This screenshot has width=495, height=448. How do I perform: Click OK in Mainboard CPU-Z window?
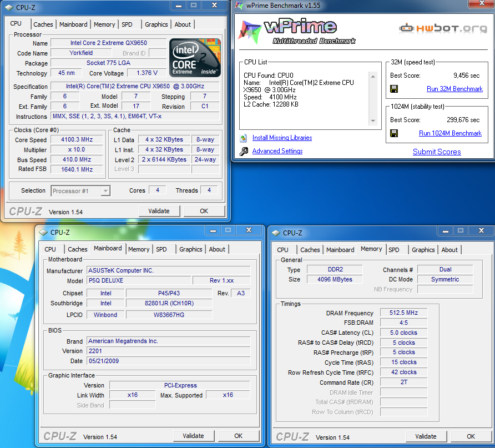point(239,436)
